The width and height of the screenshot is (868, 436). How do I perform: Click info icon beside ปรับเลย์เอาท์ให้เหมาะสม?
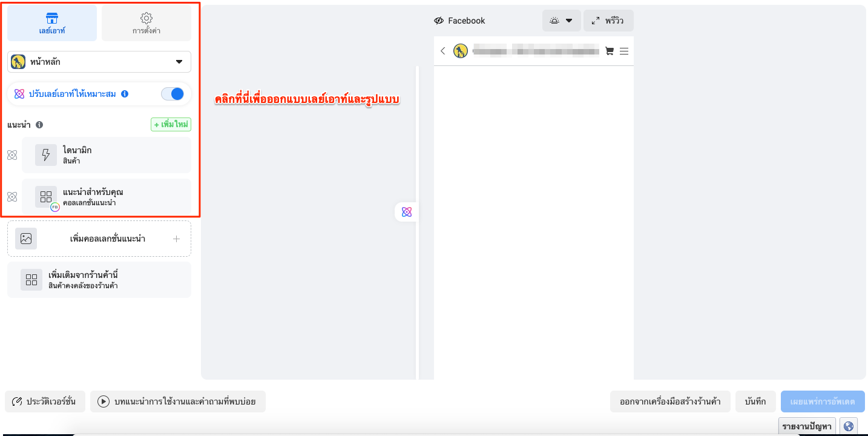point(125,94)
